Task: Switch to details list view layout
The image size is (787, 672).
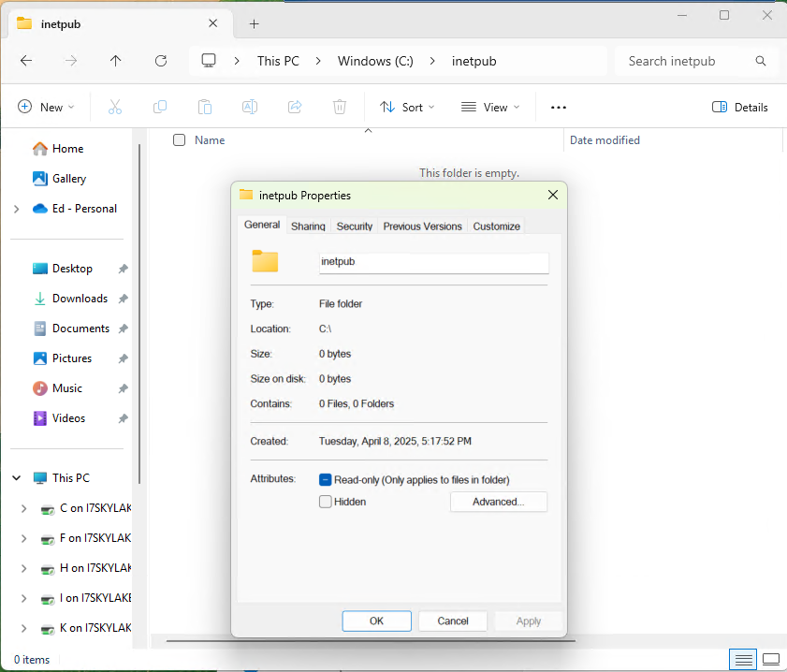Action: click(743, 659)
